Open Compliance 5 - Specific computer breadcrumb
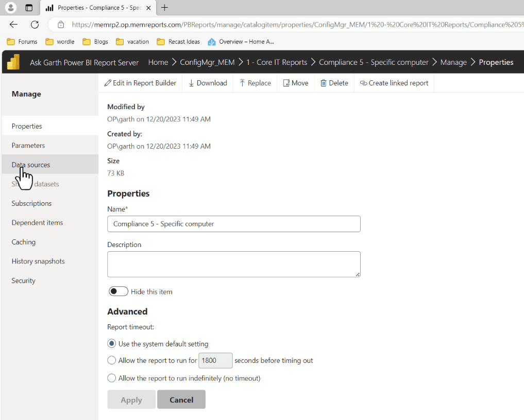 pos(374,62)
